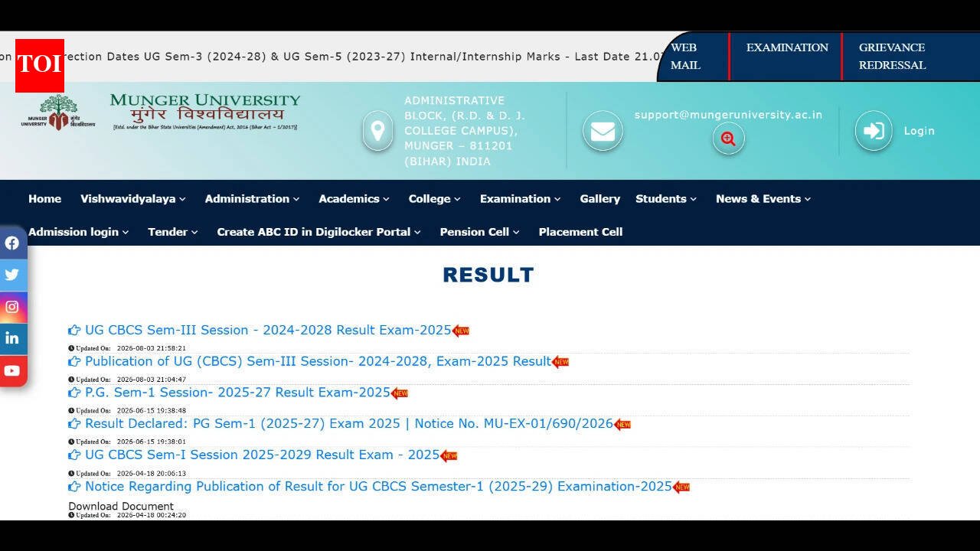The image size is (980, 551).
Task: Click the Munger University tree logo
Action: click(x=58, y=112)
